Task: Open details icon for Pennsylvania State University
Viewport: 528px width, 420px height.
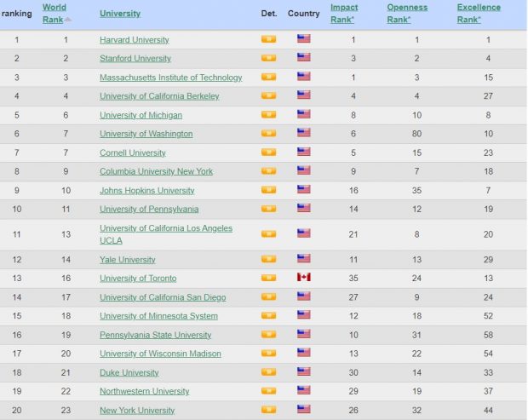Action: point(268,335)
